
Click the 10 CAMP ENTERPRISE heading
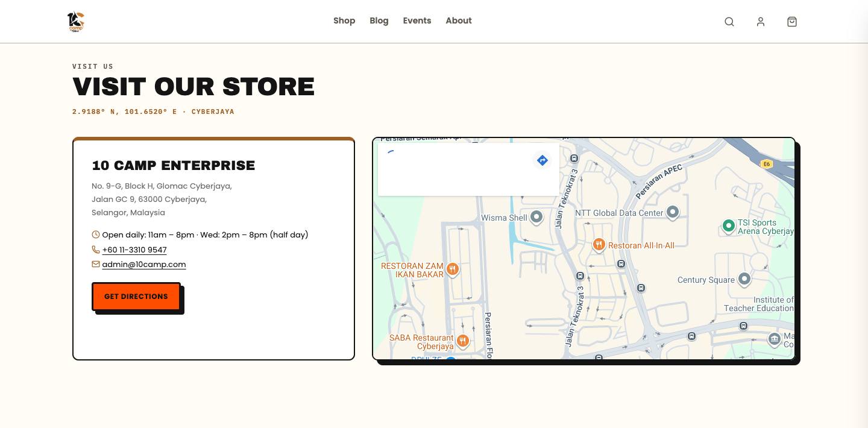pyautogui.click(x=174, y=165)
